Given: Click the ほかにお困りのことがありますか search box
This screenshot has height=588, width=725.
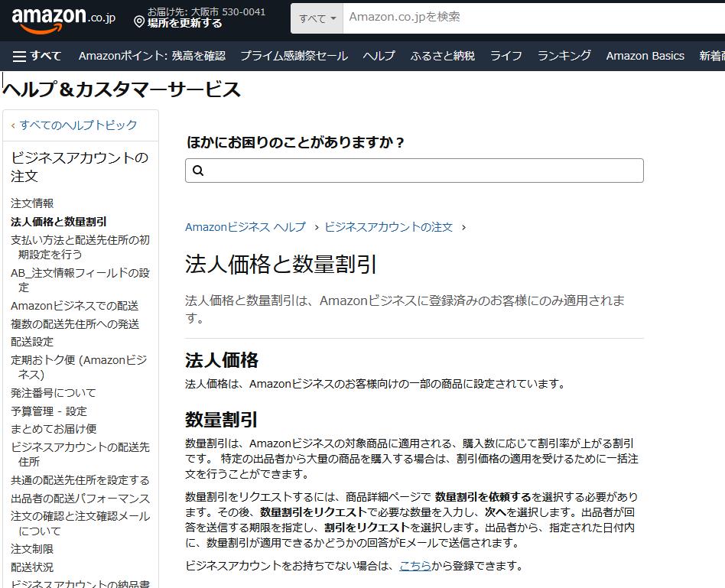Looking at the screenshot, I should point(413,170).
